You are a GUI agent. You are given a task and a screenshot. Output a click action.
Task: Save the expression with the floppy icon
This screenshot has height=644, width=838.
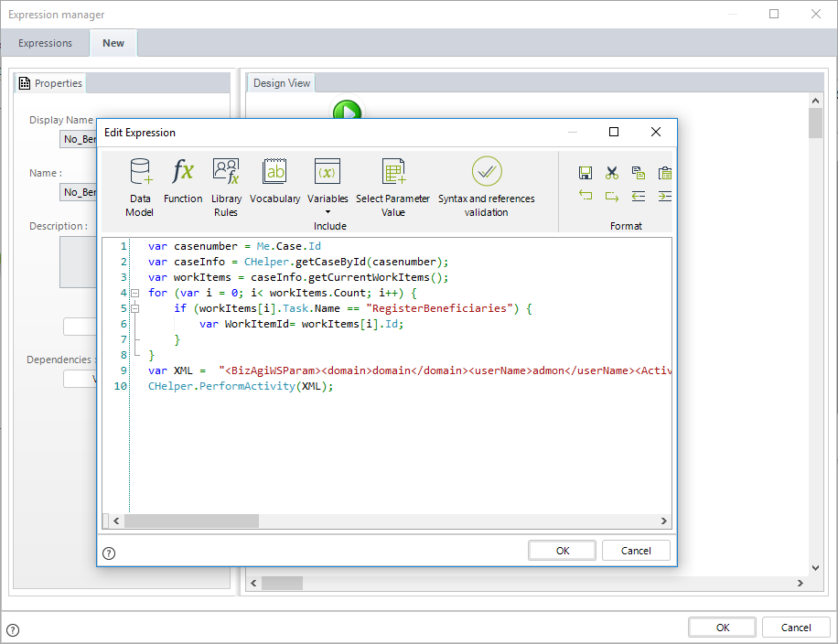point(586,173)
